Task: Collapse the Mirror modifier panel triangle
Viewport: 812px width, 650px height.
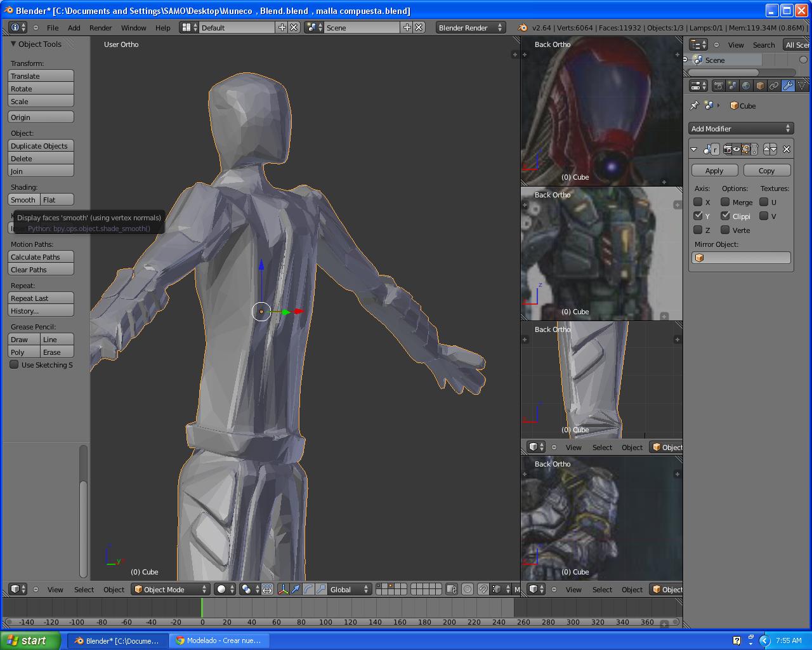Action: [x=694, y=149]
